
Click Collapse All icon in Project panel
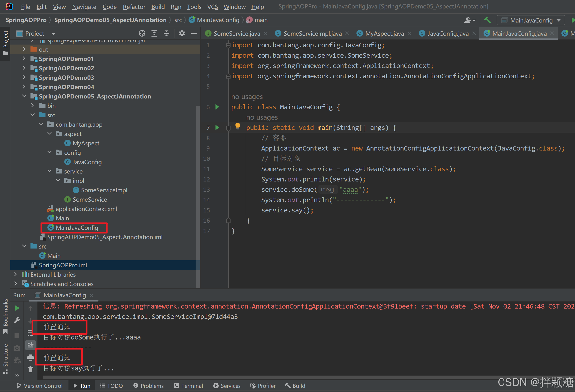tap(166, 33)
